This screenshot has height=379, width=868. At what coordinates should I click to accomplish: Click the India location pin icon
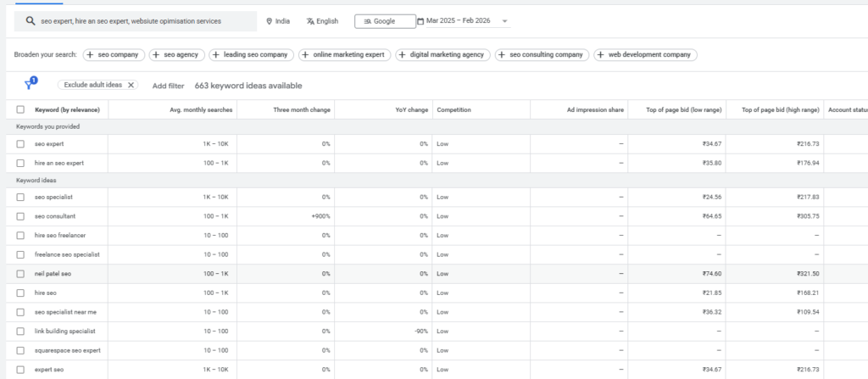(269, 21)
